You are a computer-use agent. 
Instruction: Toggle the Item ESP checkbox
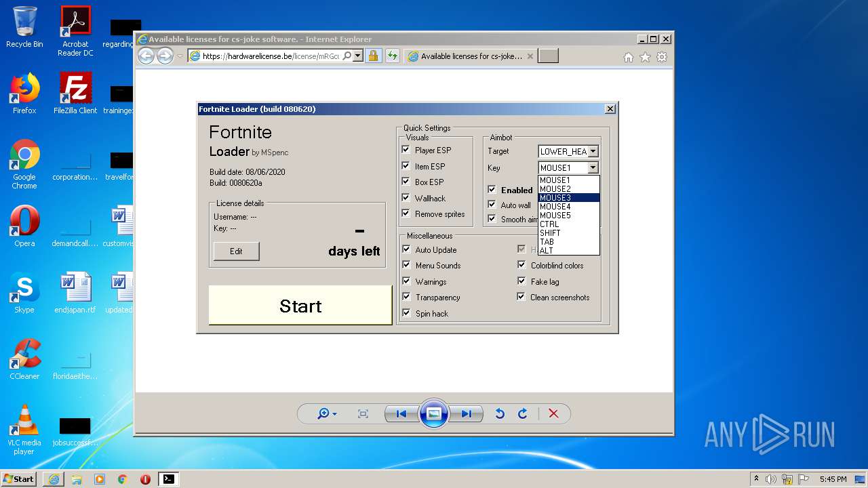click(406, 166)
